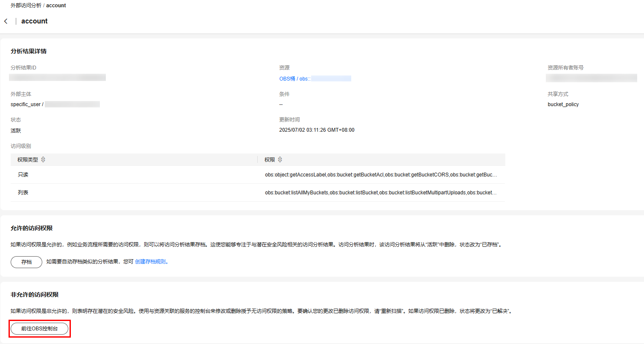The height and width of the screenshot is (344, 644).
Task: Sort table by 权限类型 column icon
Action: (43, 160)
